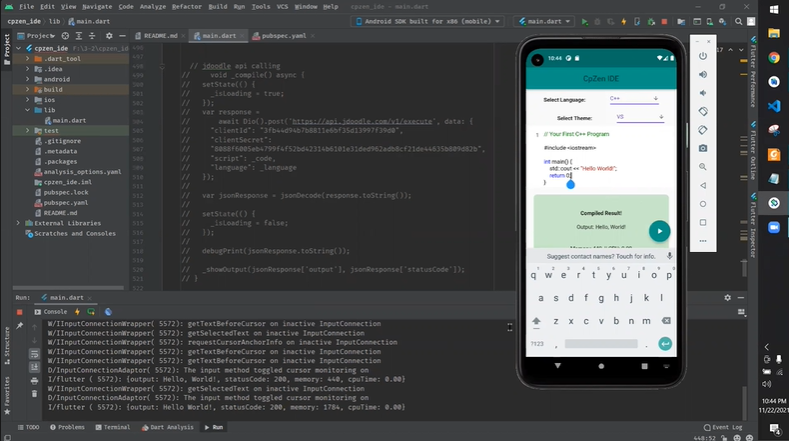The height and width of the screenshot is (441, 789).
Task: Open Chrome from Windows taskbar
Action: [x=774, y=57]
